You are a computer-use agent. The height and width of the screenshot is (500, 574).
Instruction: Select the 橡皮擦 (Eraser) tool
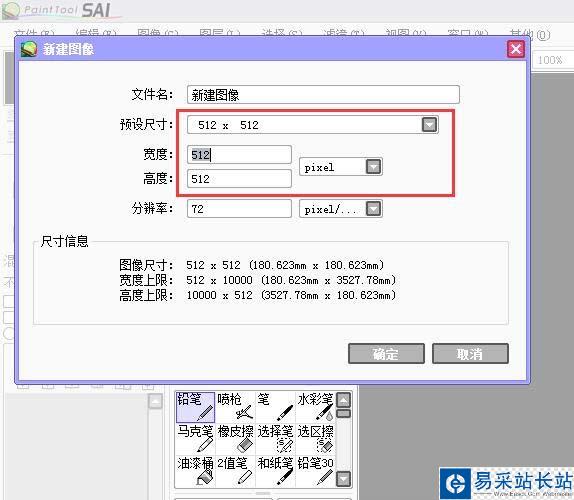pos(235,439)
